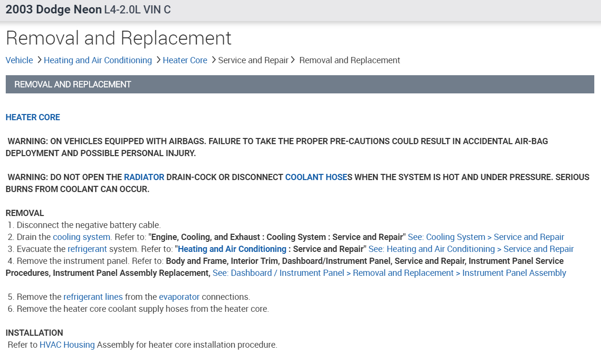The width and height of the screenshot is (601, 364).
Task: Open the See: Dashboard / Instrument Panel Assembly link
Action: click(389, 273)
